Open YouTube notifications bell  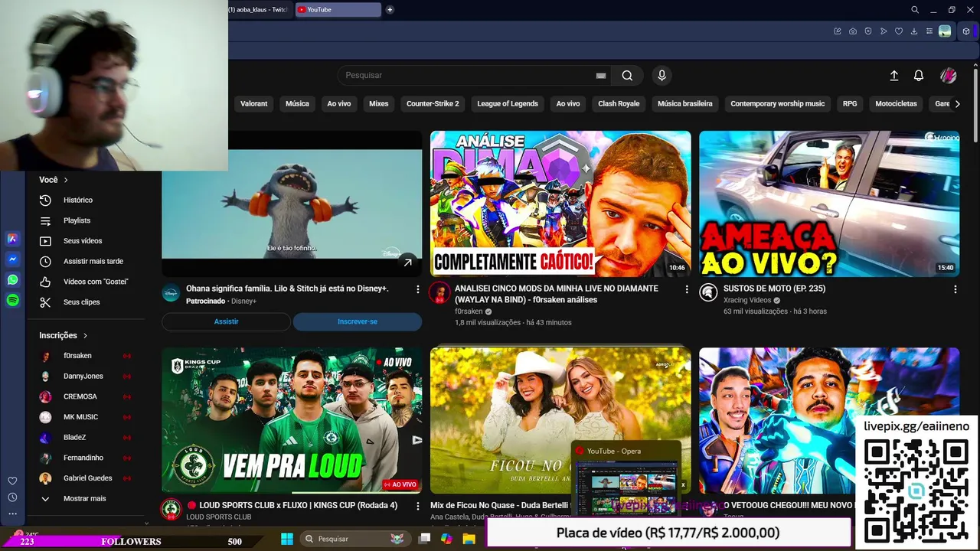[919, 75]
